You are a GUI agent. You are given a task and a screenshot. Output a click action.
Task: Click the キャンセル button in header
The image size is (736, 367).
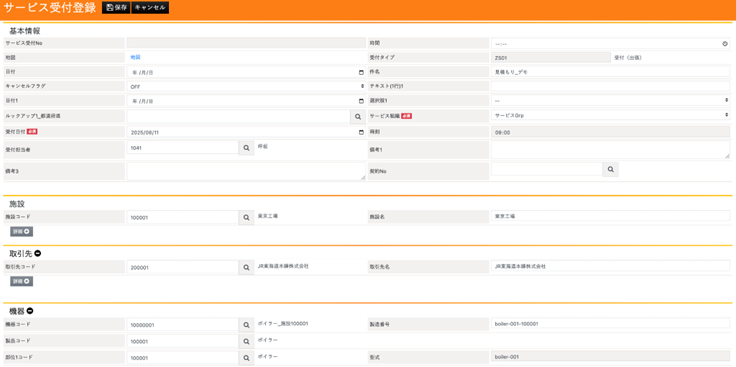(x=150, y=8)
